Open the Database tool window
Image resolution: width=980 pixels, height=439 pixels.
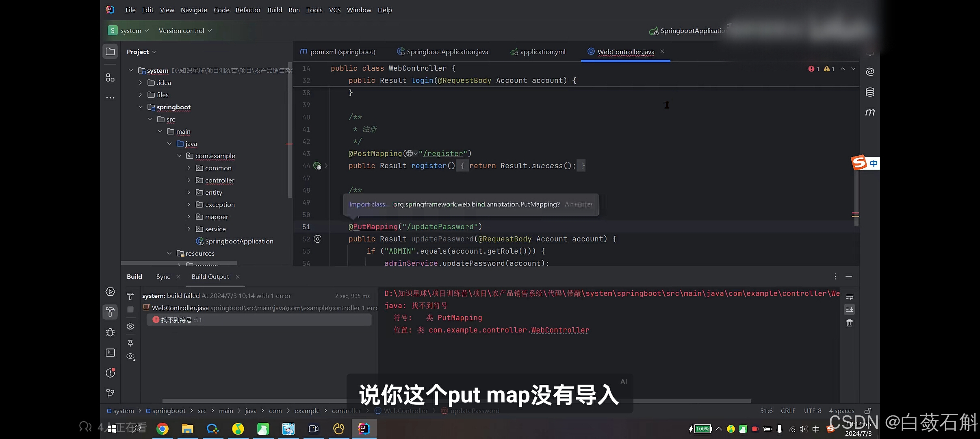(x=870, y=92)
